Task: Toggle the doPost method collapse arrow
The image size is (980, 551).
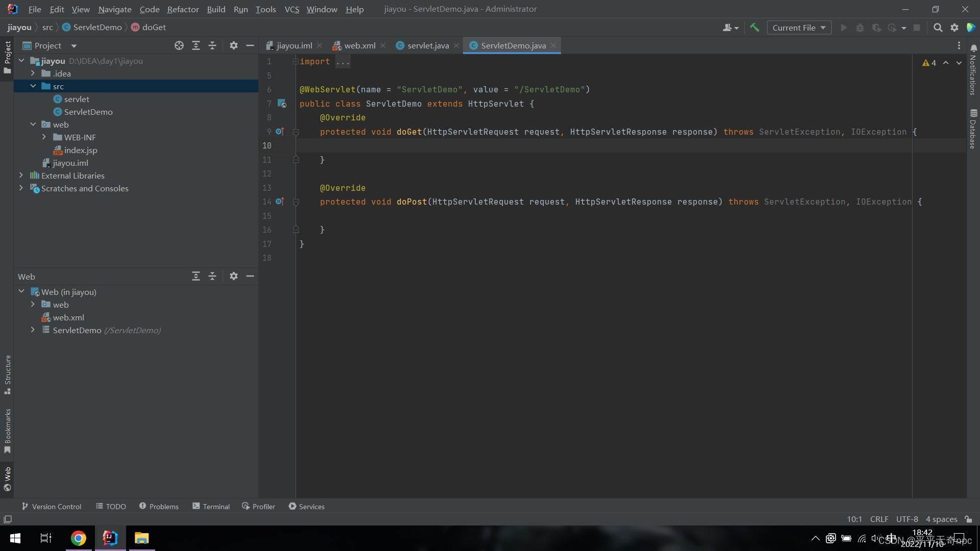Action: tap(295, 202)
